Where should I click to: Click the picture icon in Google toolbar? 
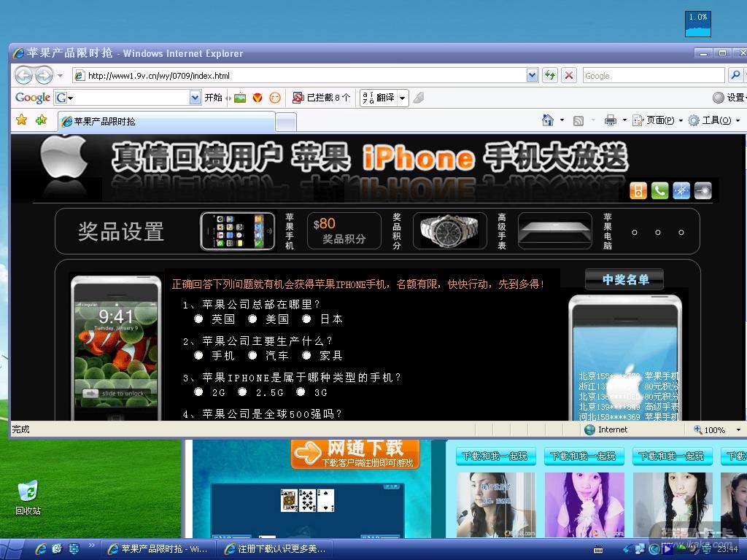240,98
